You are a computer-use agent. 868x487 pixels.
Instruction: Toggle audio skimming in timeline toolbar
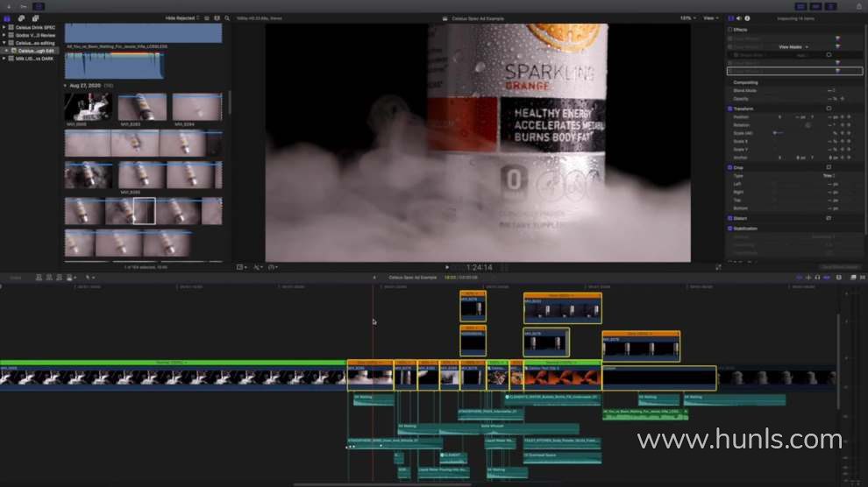click(x=808, y=278)
